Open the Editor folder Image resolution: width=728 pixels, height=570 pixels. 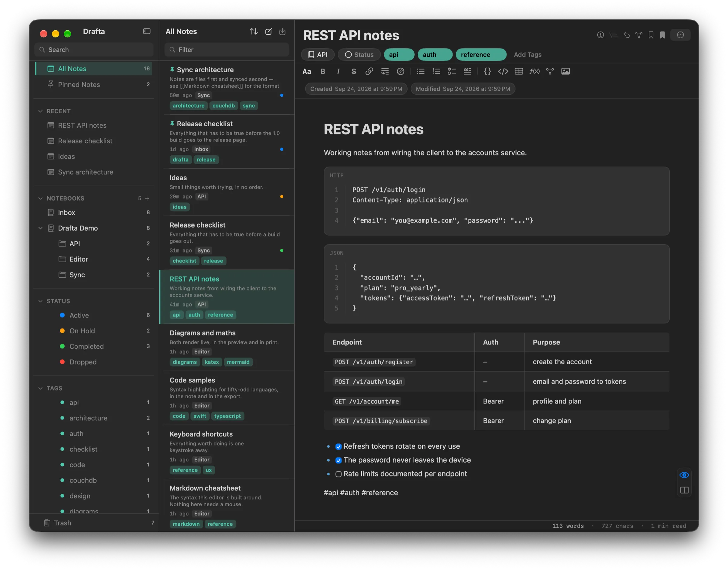(94, 259)
